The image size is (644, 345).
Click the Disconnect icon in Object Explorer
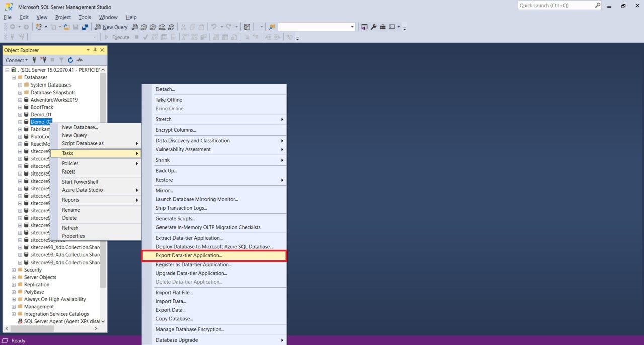pyautogui.click(x=43, y=60)
